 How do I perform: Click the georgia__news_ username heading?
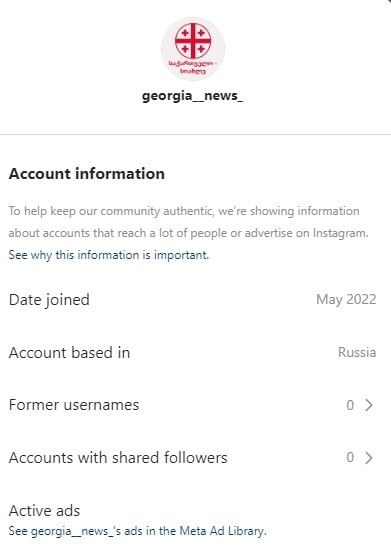coord(193,96)
